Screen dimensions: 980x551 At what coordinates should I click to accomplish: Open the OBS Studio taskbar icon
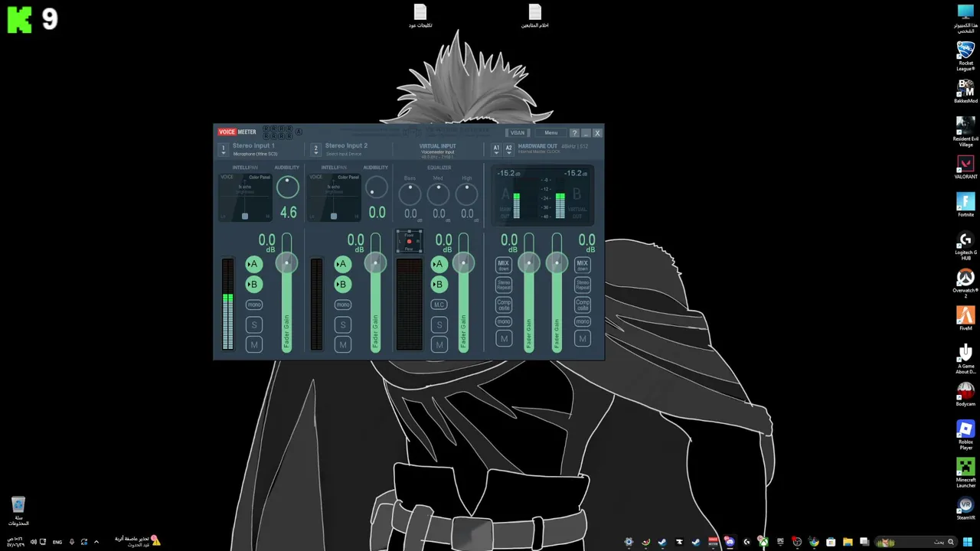coord(797,542)
